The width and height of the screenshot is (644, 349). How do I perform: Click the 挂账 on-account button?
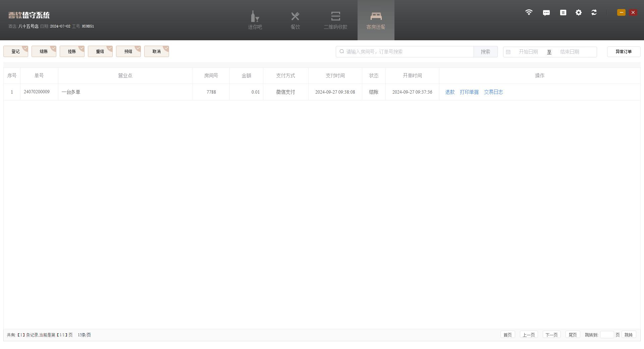72,51
